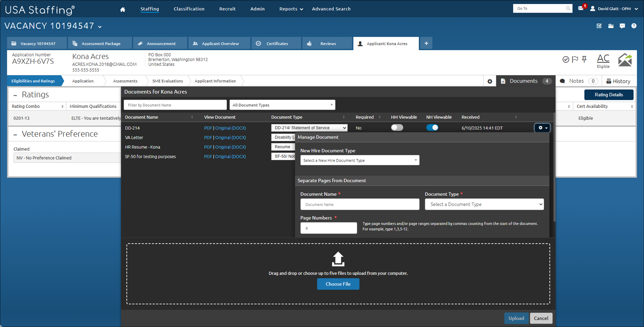This screenshot has width=644, height=327.
Task: Flag the applicant Kona Acres
Action: pyautogui.click(x=575, y=59)
